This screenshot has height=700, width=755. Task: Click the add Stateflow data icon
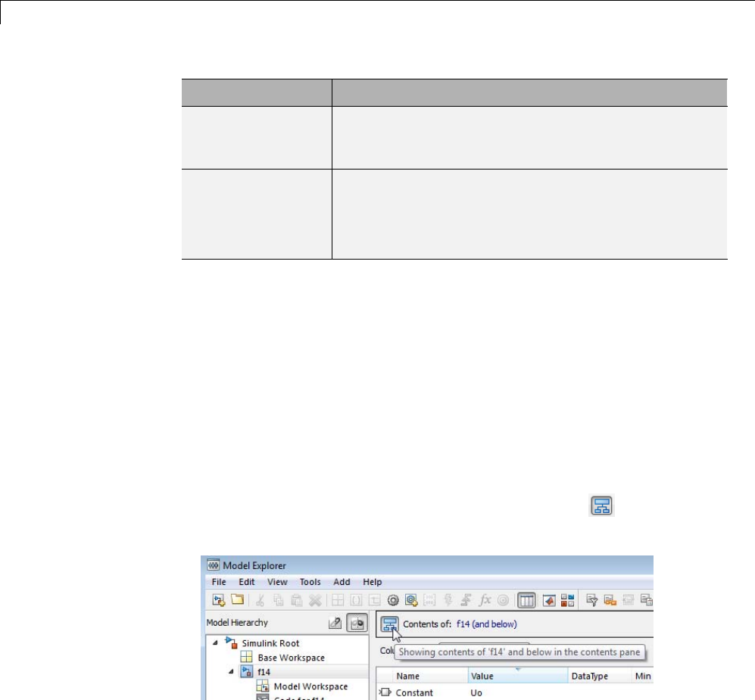tap(429, 600)
